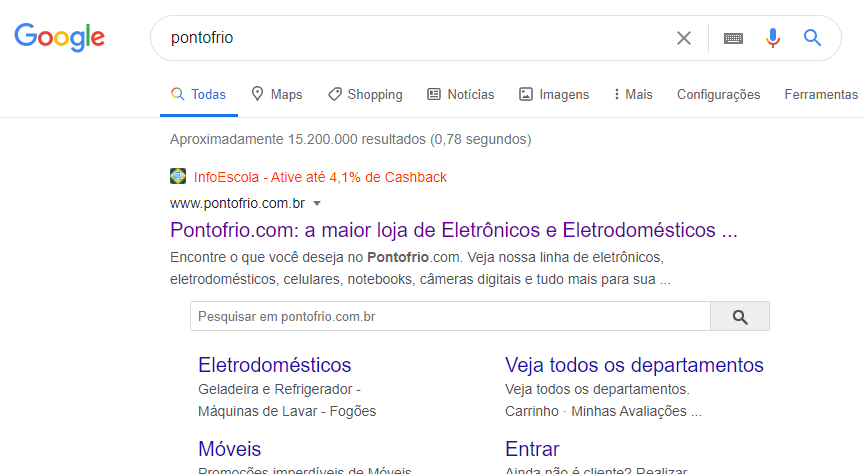Open the Móveis sitelink
Screen dimensions: 865x474
click(x=229, y=449)
